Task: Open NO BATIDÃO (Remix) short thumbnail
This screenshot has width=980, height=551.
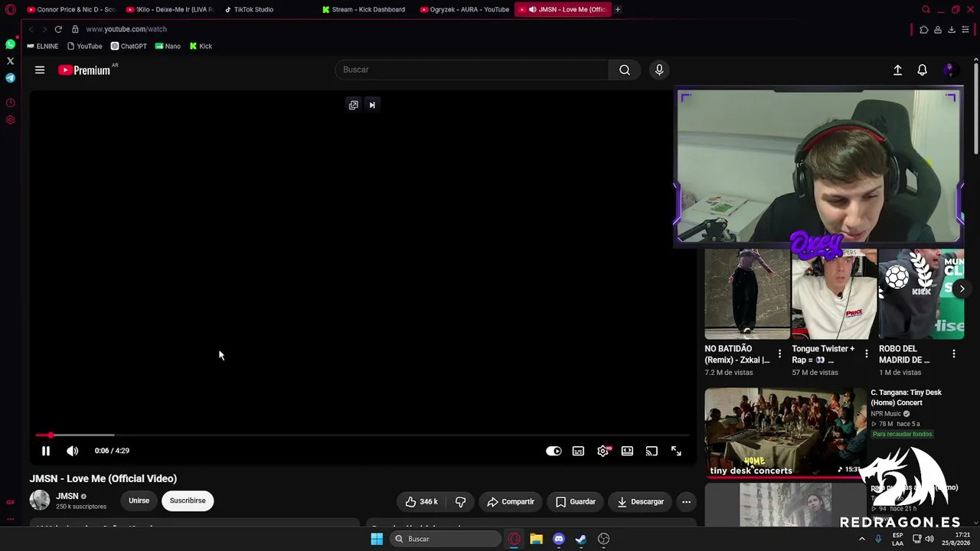Action: (x=747, y=294)
